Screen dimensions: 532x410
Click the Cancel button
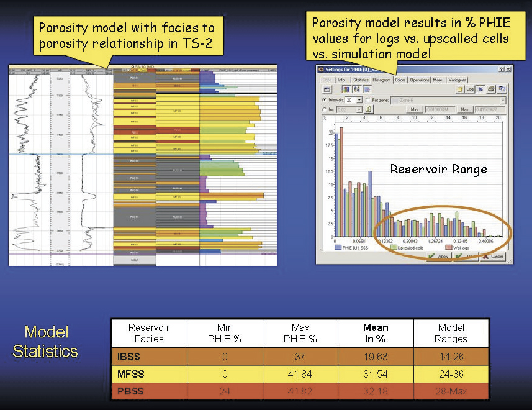click(x=493, y=256)
